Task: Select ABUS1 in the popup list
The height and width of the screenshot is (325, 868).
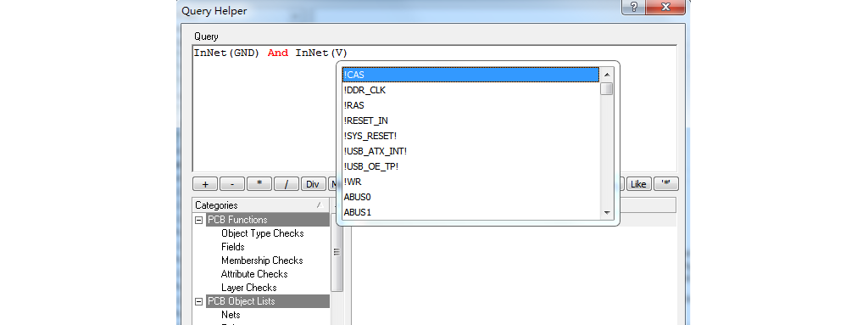Action: (x=470, y=212)
